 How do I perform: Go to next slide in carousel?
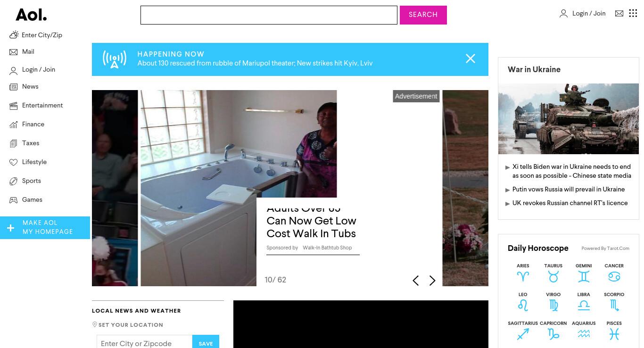click(x=432, y=281)
